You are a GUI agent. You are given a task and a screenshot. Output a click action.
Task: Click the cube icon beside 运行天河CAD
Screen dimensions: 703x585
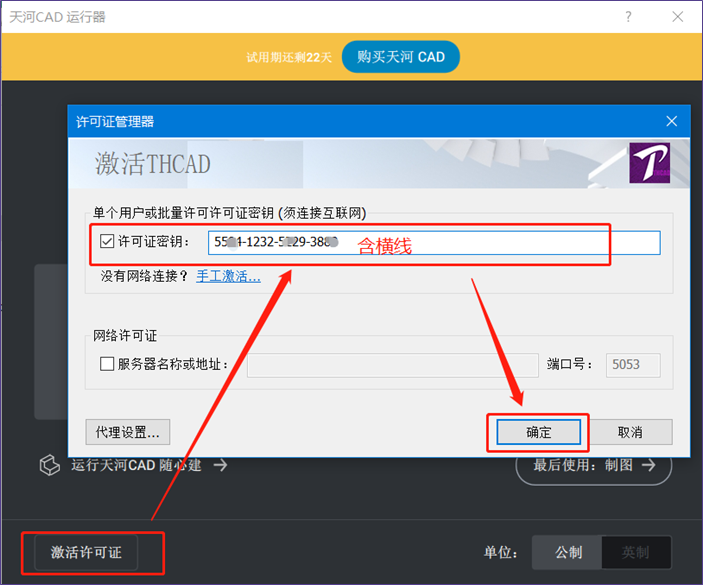click(49, 465)
